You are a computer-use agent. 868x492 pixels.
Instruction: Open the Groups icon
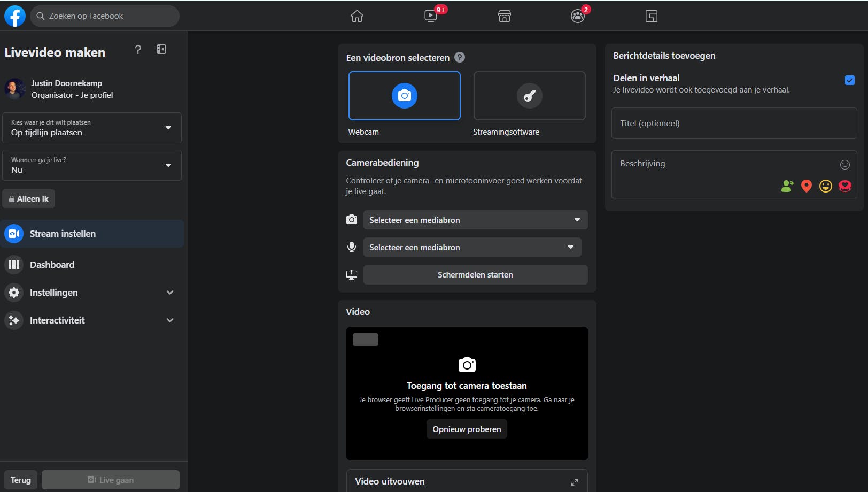(578, 16)
